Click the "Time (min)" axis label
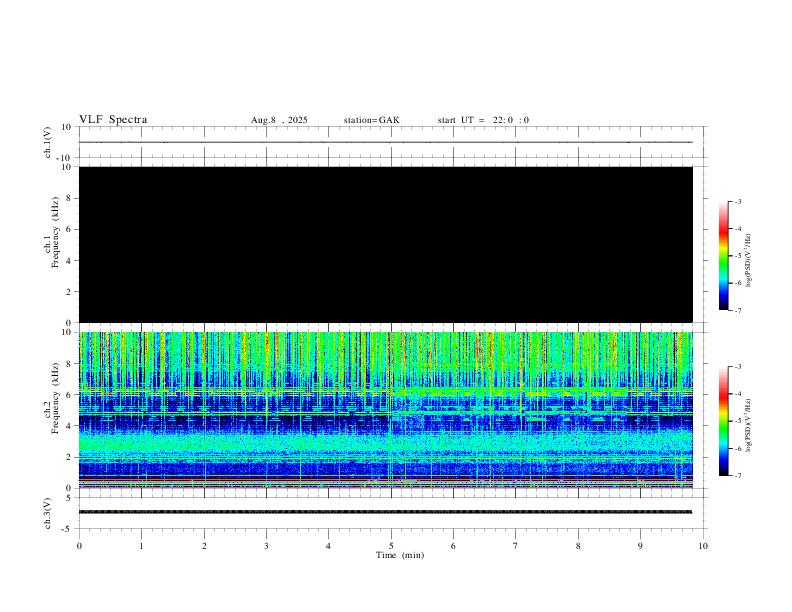 click(x=400, y=555)
